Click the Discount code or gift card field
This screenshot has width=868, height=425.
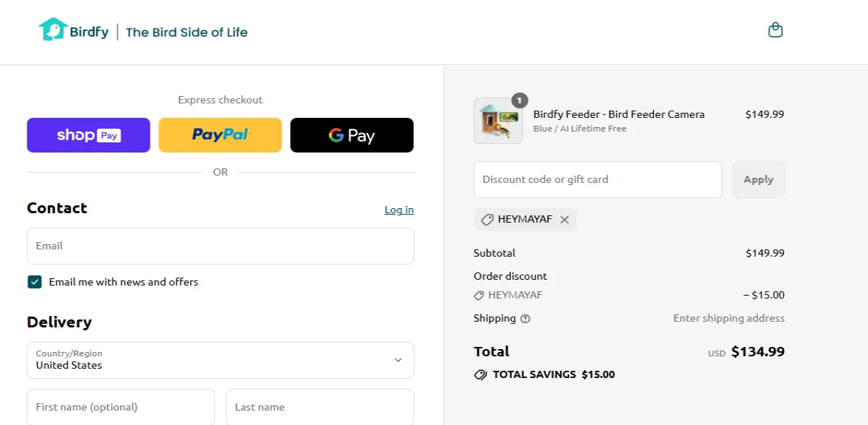(597, 180)
